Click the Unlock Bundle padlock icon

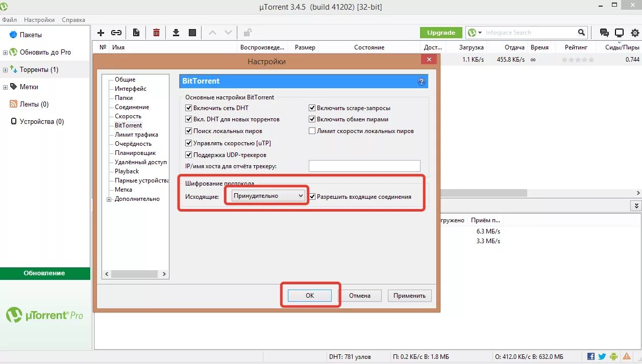point(248,33)
